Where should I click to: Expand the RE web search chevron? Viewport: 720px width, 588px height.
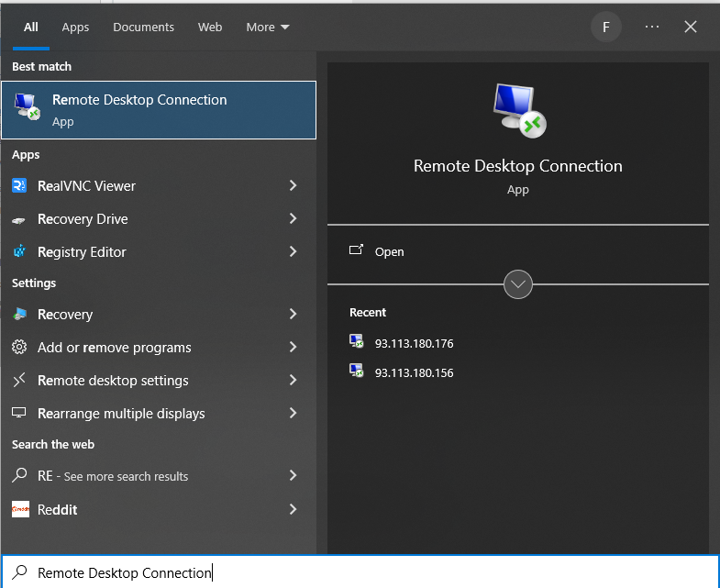pyautogui.click(x=293, y=475)
